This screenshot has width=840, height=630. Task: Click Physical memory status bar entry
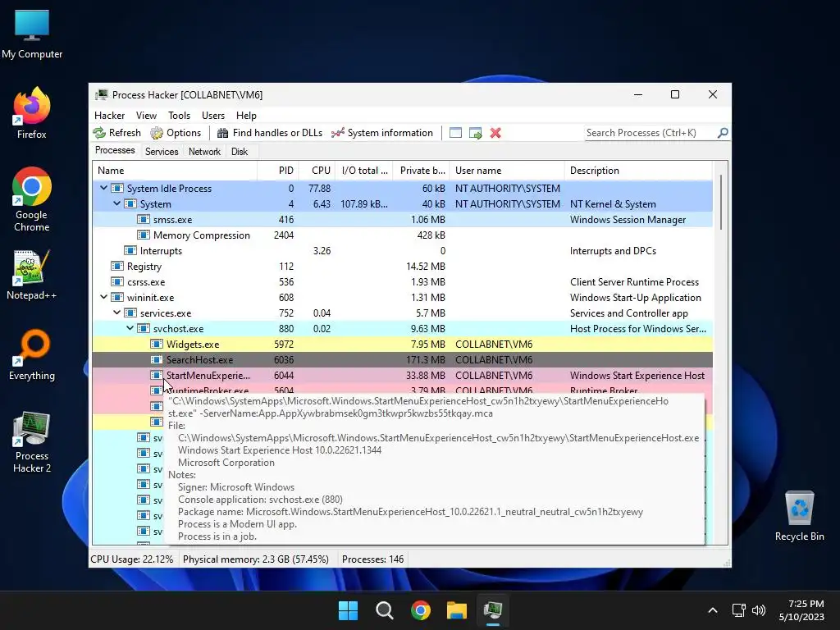(256, 559)
